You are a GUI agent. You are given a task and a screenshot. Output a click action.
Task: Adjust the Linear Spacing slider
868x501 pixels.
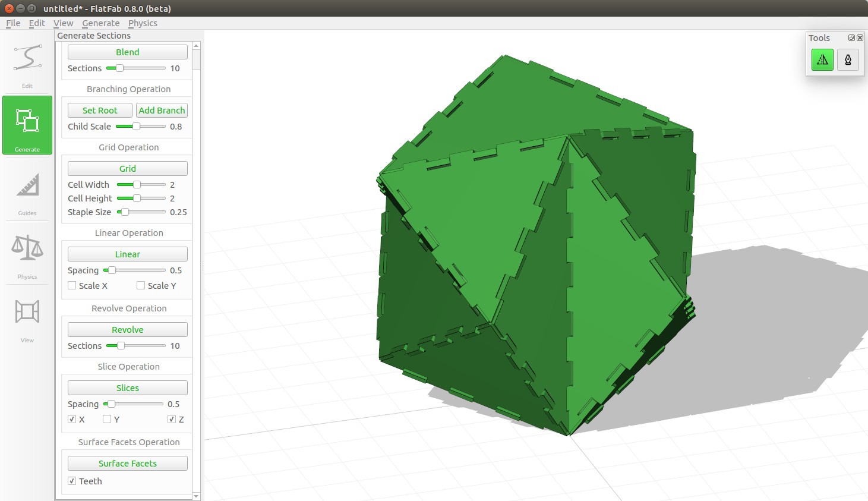(134, 270)
